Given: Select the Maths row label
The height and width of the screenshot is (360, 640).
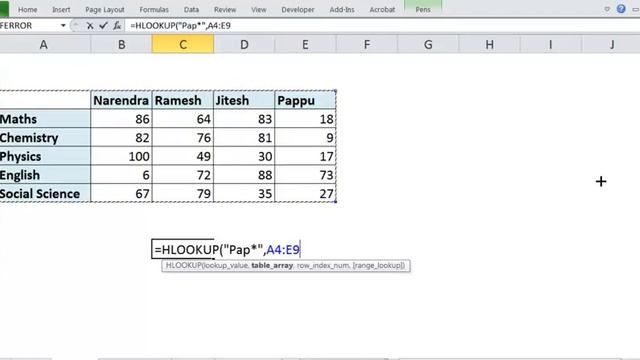Looking at the screenshot, I should tap(45, 119).
